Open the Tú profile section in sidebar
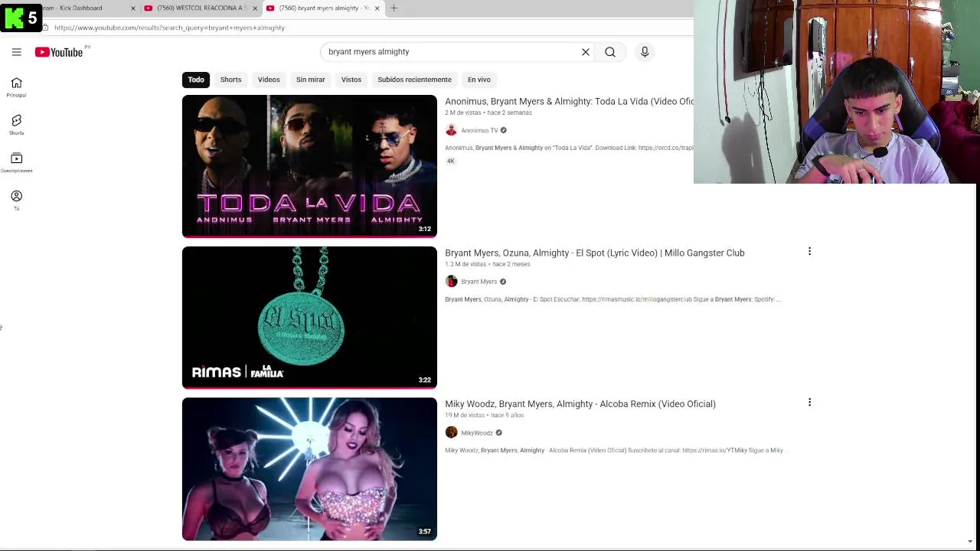Viewport: 980px width, 551px height. tap(16, 201)
